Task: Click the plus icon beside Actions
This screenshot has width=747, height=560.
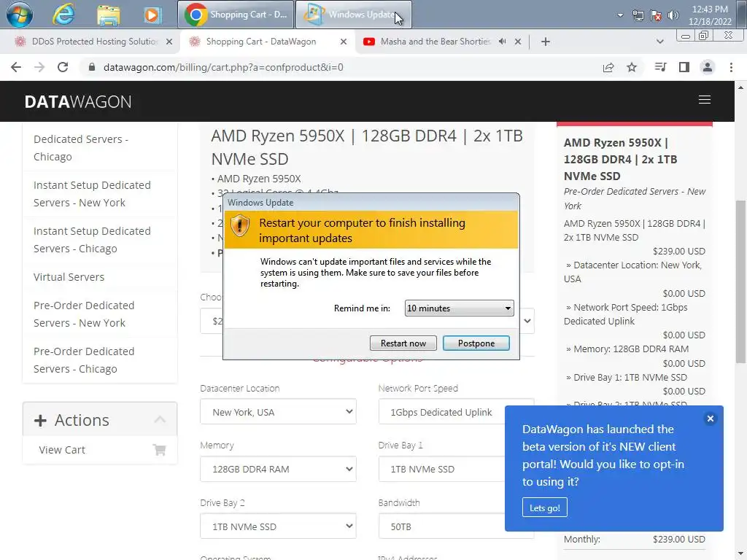Action: (x=41, y=420)
